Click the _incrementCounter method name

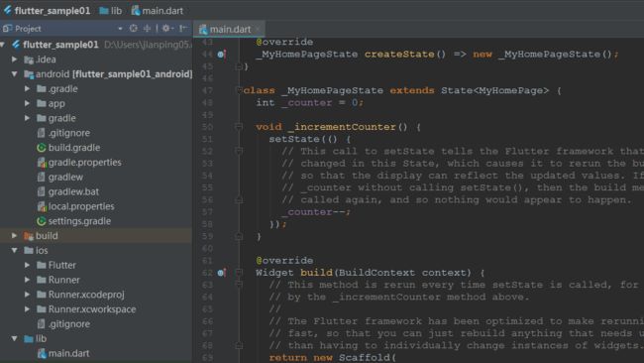click(342, 127)
